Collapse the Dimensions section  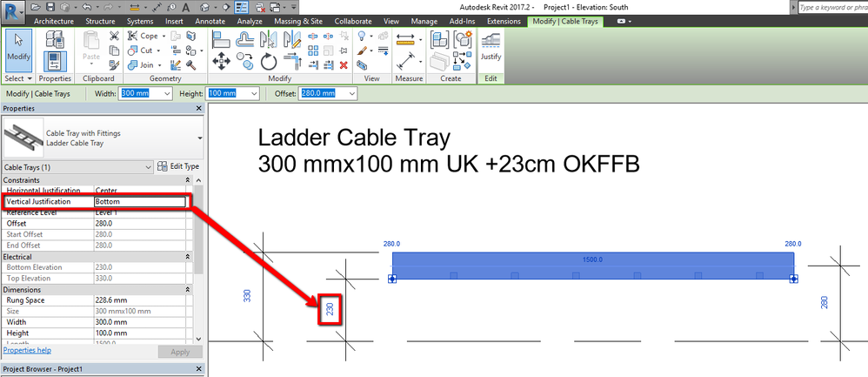click(x=188, y=289)
